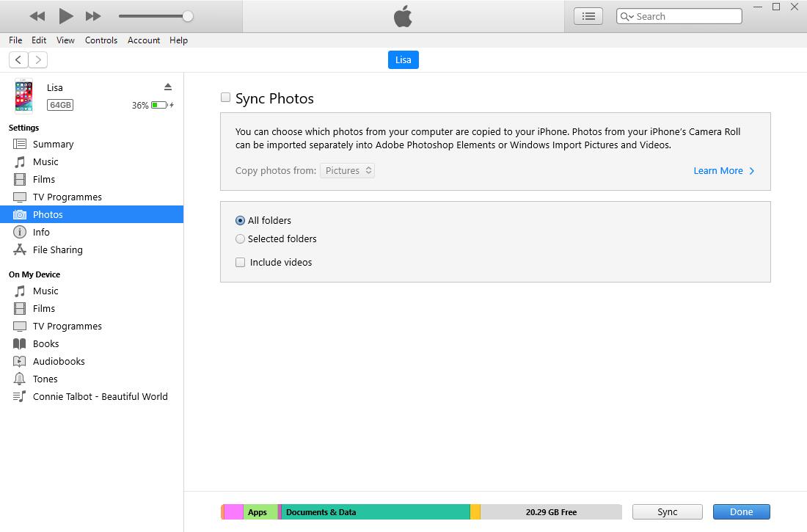This screenshot has width=807, height=532.
Task: Start playback with the Play button
Action: (x=66, y=16)
